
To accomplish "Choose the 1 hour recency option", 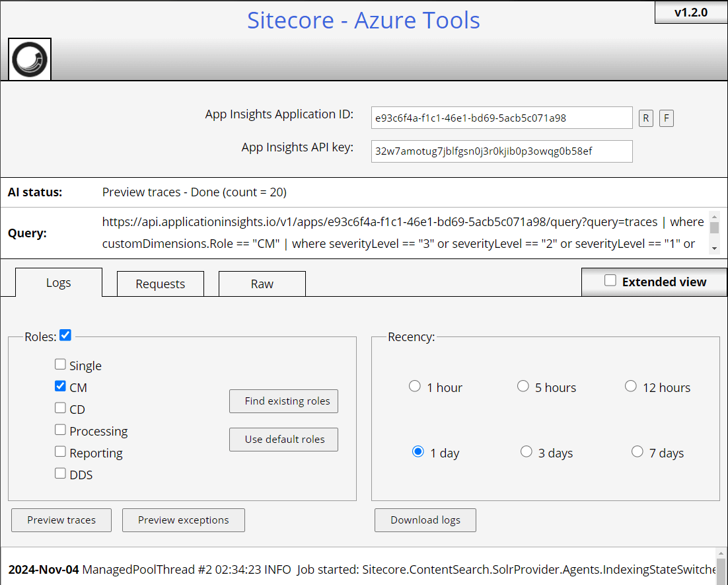I will [415, 386].
